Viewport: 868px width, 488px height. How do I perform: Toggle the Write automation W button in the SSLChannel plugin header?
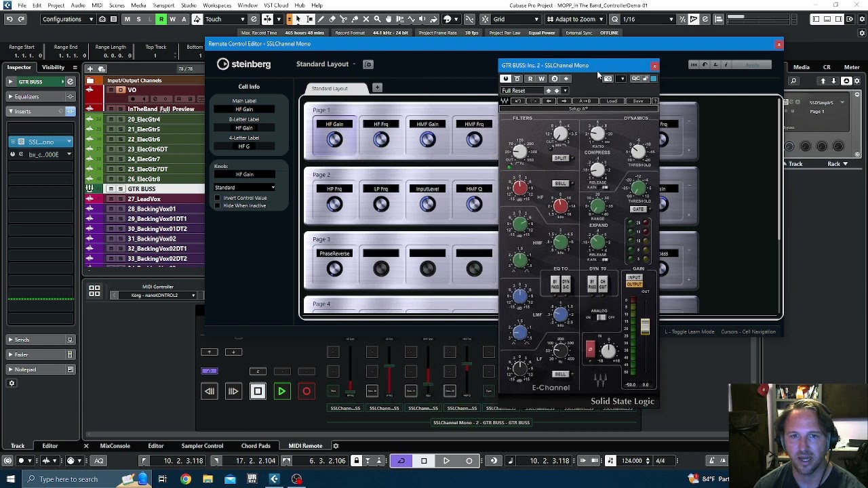541,79
